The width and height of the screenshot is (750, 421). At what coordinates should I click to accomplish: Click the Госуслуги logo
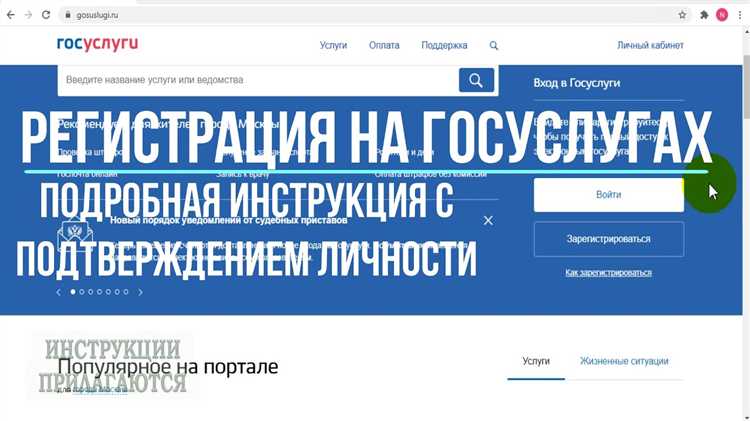tap(98, 44)
